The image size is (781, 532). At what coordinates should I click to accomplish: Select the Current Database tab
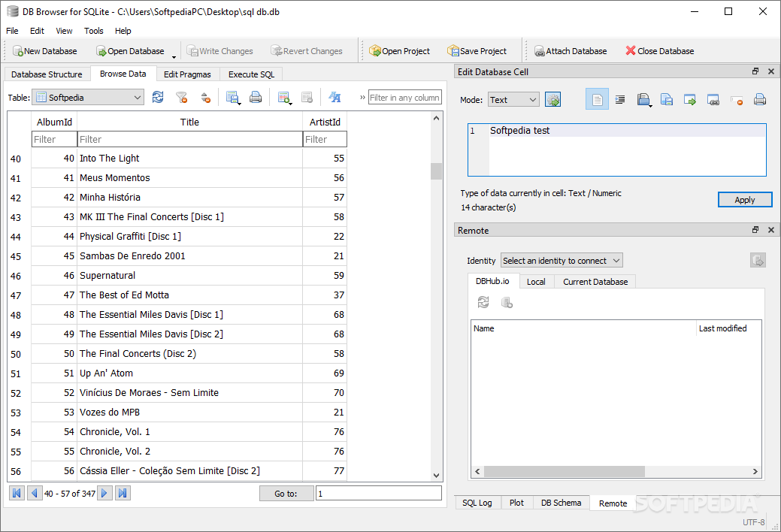pyautogui.click(x=595, y=282)
